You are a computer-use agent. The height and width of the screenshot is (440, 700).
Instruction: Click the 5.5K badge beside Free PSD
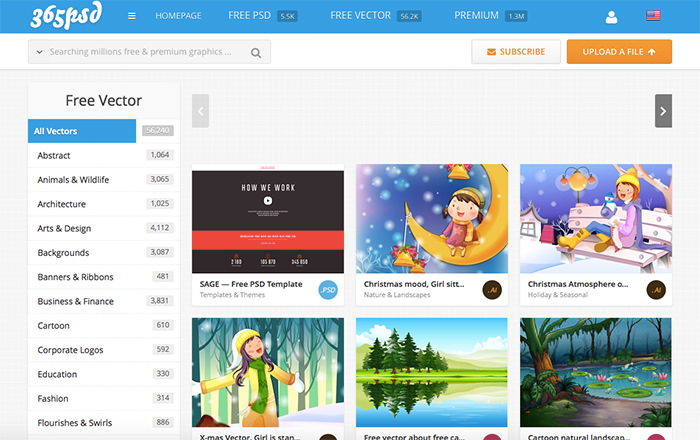click(288, 17)
